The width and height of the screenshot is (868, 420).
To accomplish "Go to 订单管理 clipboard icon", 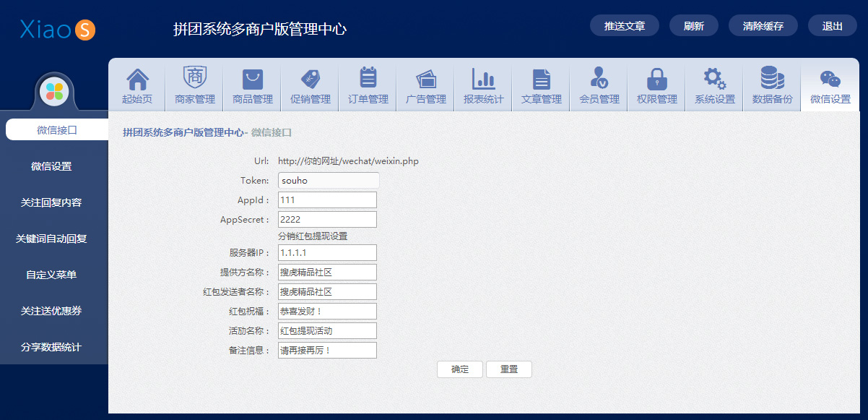I will tap(368, 78).
